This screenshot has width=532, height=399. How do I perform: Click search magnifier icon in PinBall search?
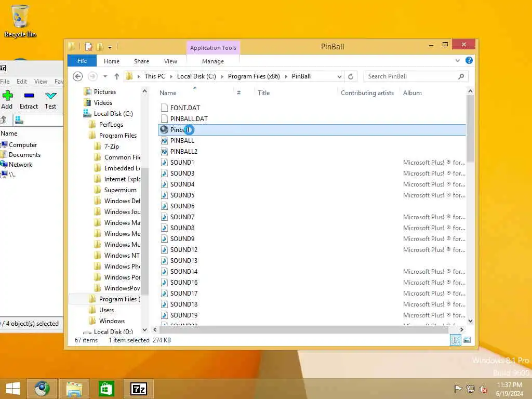(461, 76)
